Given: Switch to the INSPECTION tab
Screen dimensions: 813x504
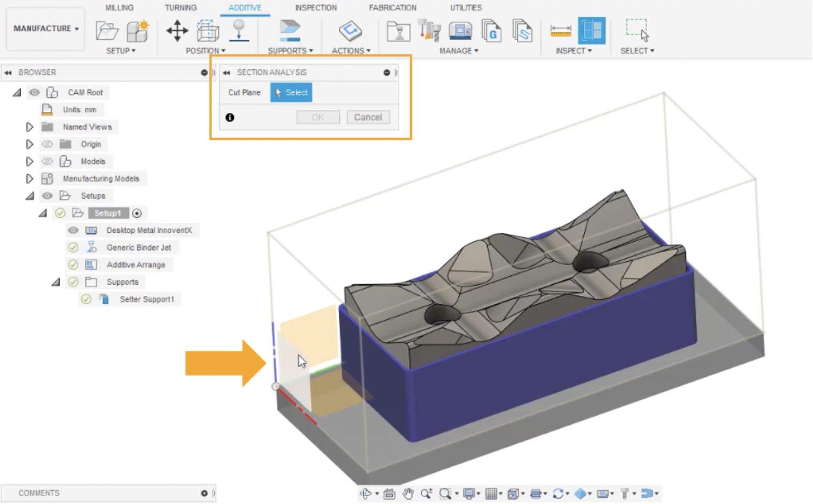Looking at the screenshot, I should coord(315,7).
